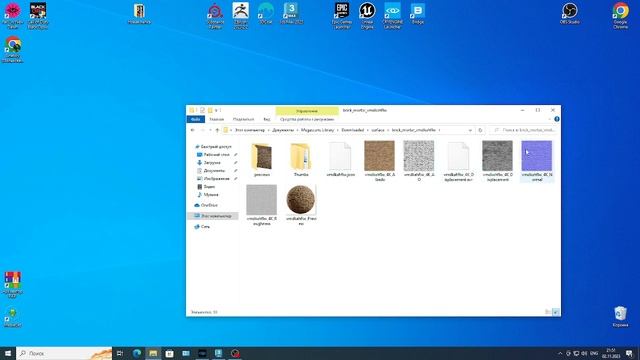Viewport: 640px width, 360px height.
Task: Select the Black Ops game shortcut on the desktop
Action: pyautogui.click(x=38, y=15)
